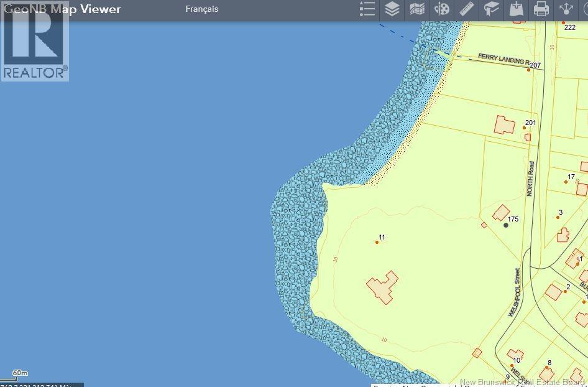Click the address point labeled 201
588x387 pixels.
(524, 128)
